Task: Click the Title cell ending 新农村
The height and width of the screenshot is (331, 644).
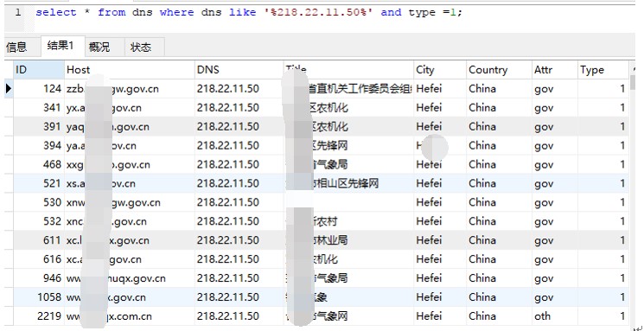Action: [x=348, y=221]
